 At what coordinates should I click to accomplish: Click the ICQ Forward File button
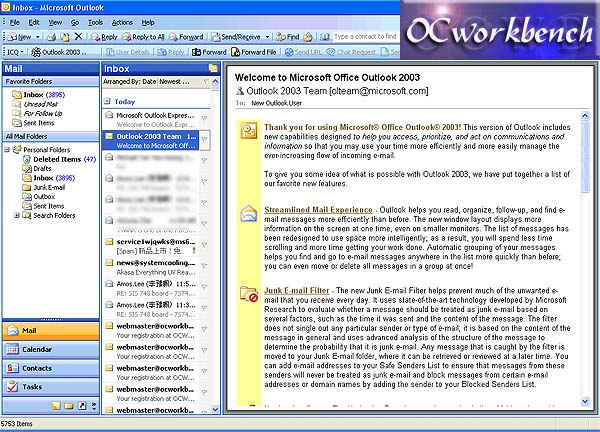[254, 52]
